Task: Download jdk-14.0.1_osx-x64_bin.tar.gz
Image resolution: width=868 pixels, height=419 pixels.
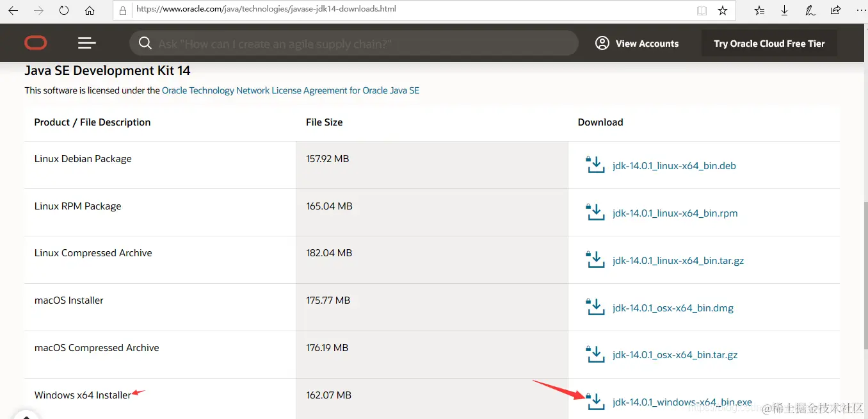Action: (675, 355)
